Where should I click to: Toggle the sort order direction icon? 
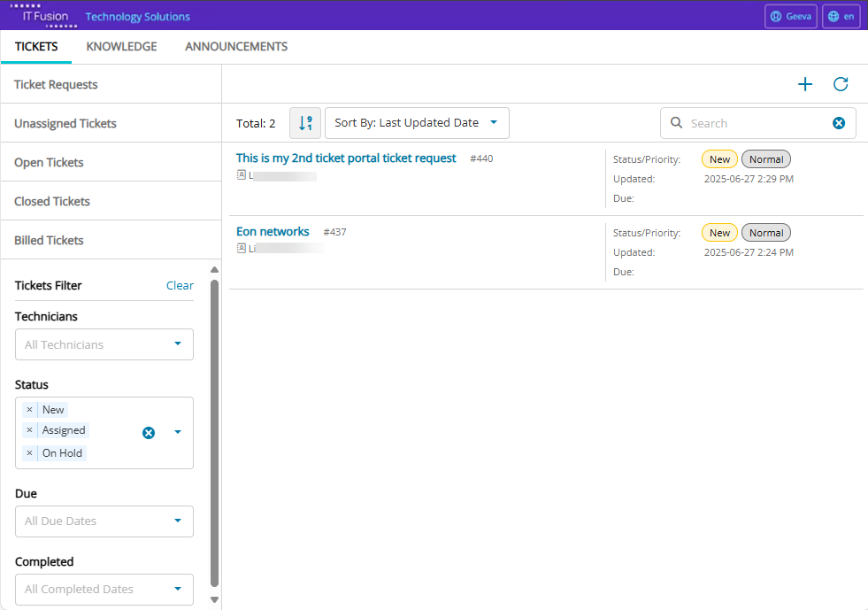point(305,123)
